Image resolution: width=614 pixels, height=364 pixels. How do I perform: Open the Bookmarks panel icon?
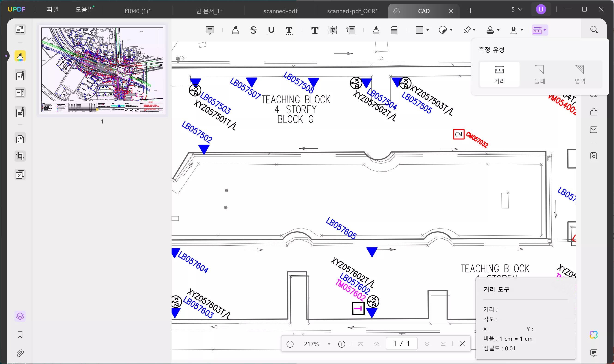(x=20, y=335)
